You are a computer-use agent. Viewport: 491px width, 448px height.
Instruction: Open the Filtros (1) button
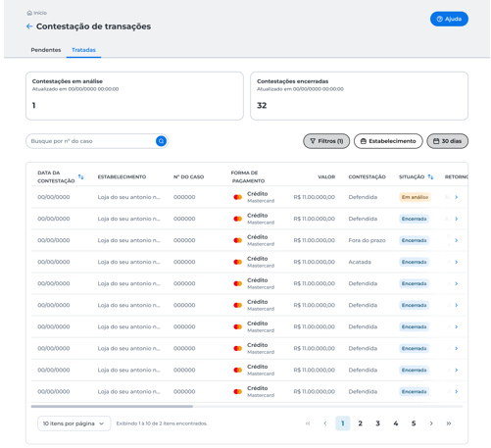[326, 141]
